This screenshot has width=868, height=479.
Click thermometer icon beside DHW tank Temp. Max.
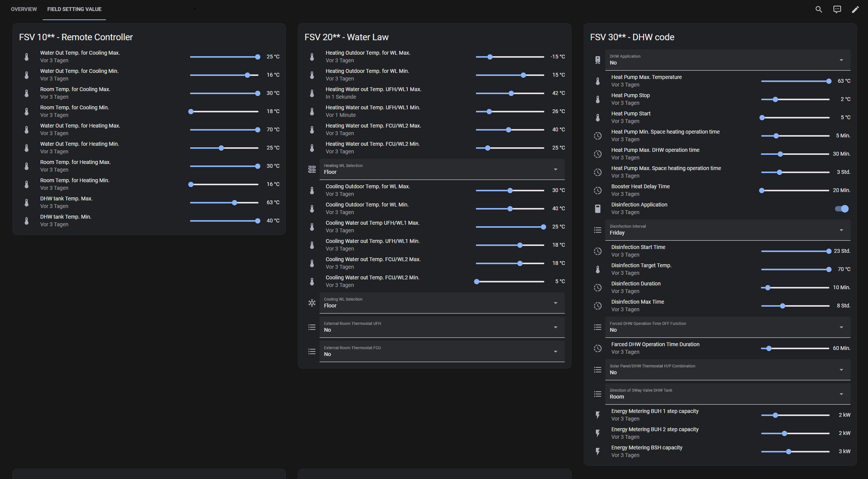tap(27, 203)
